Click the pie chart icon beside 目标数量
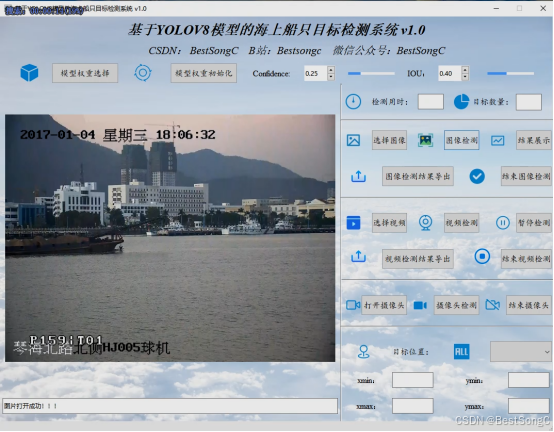This screenshot has height=432, width=554. (461, 102)
